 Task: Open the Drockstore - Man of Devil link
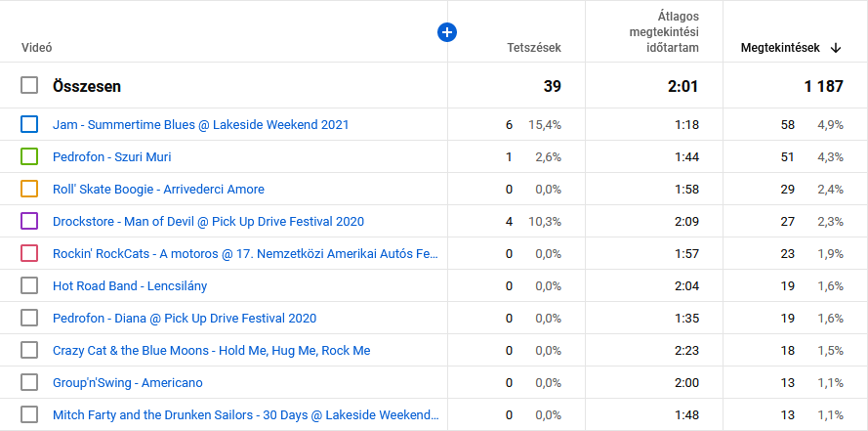point(208,221)
